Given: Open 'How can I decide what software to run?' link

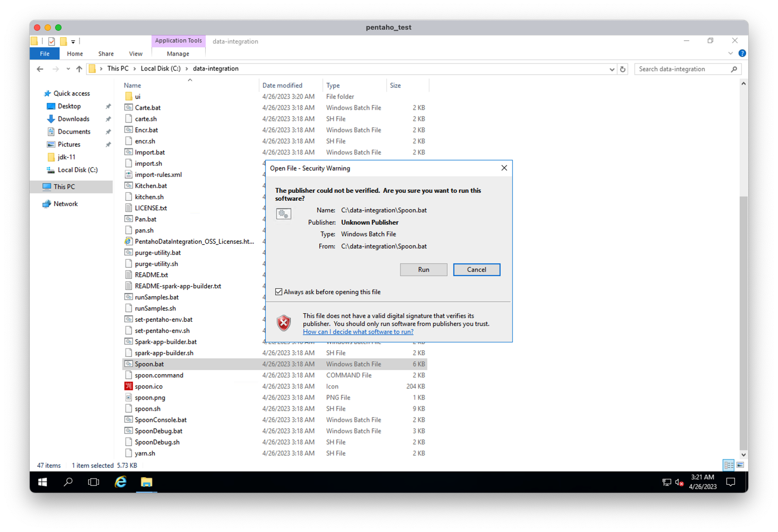Looking at the screenshot, I should [358, 332].
